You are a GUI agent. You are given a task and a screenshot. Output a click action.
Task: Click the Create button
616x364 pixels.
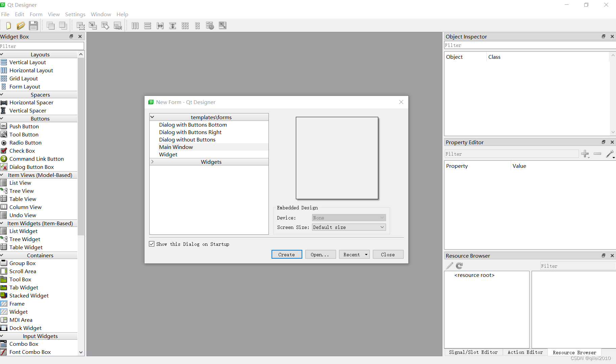pyautogui.click(x=287, y=255)
